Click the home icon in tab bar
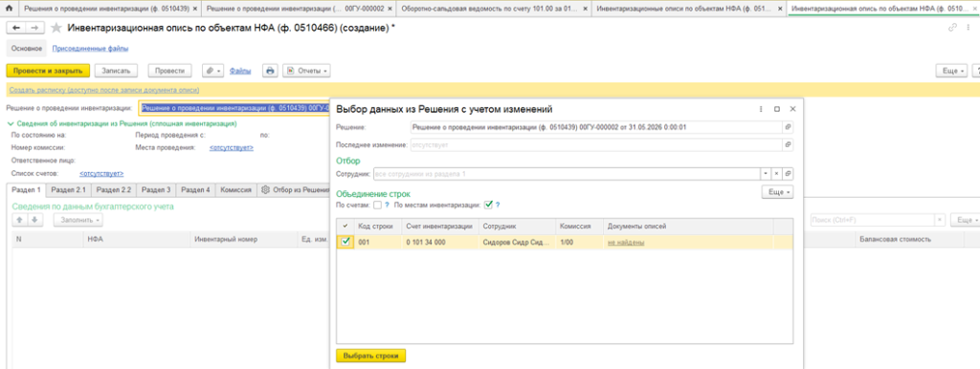The height and width of the screenshot is (369, 980). 9,10
